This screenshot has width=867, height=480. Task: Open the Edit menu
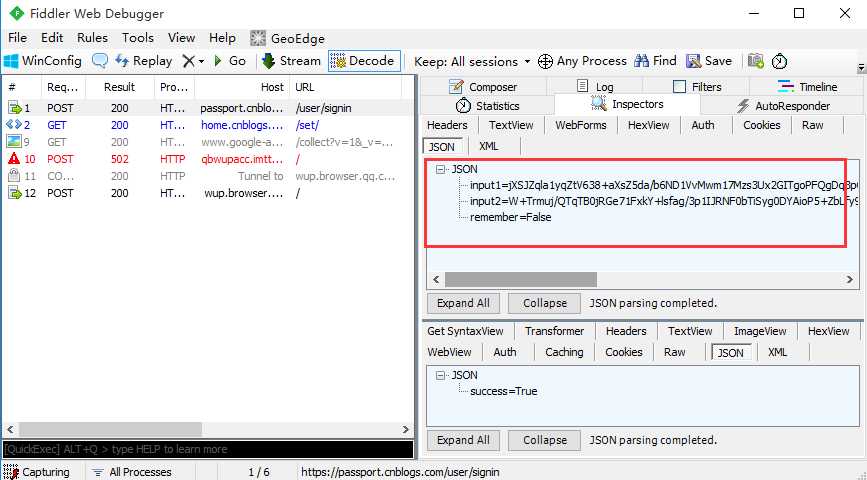coord(52,38)
